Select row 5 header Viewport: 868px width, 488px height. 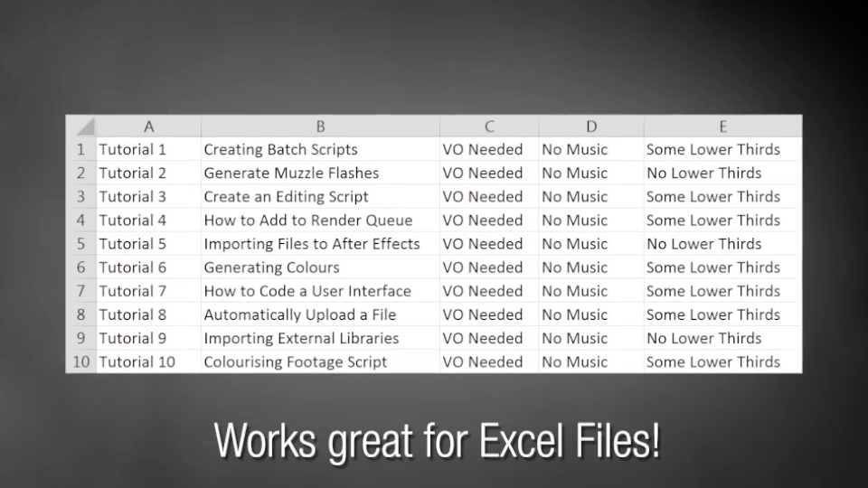pyautogui.click(x=80, y=244)
